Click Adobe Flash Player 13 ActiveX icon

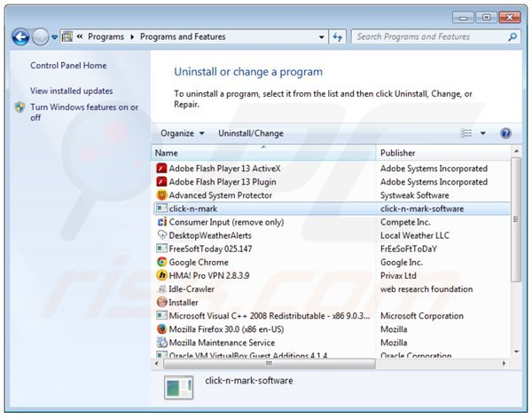pyautogui.click(x=161, y=168)
